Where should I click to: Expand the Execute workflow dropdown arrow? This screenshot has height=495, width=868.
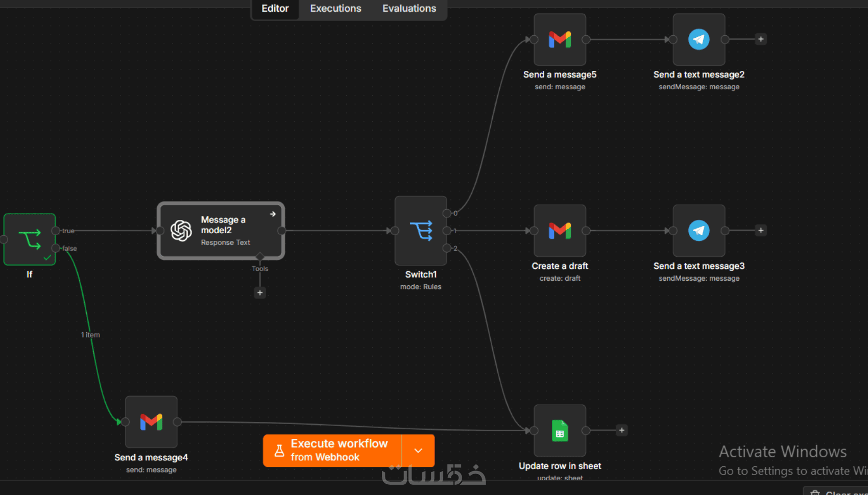click(418, 451)
